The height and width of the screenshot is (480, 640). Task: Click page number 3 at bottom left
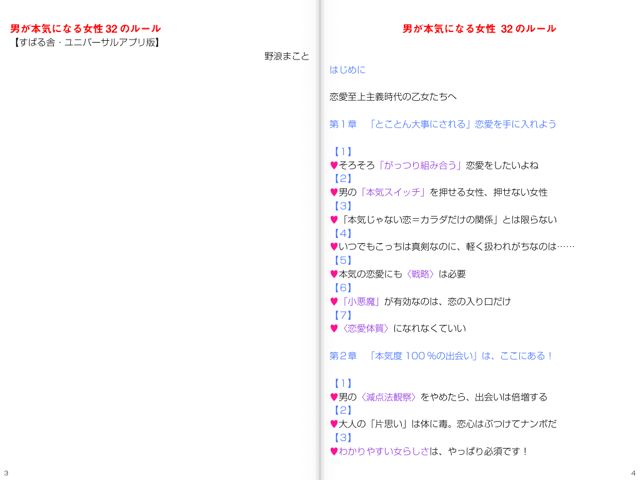pyautogui.click(x=6, y=474)
